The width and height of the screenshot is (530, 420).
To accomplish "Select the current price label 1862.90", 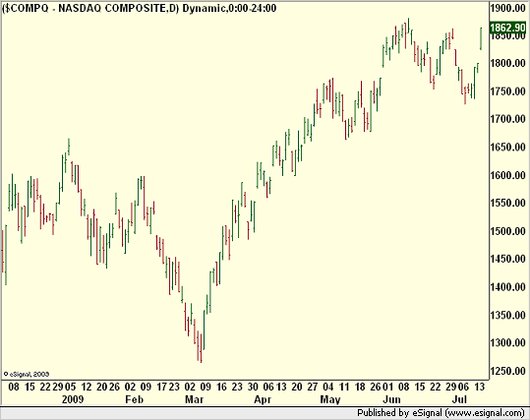I will click(508, 28).
